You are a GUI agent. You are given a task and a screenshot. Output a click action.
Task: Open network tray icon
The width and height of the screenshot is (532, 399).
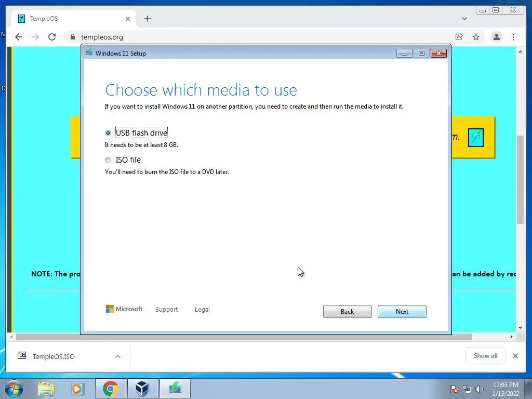pos(467,389)
